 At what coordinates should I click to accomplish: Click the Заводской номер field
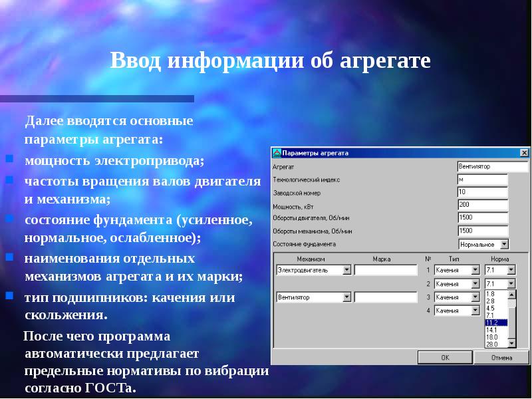[483, 192]
